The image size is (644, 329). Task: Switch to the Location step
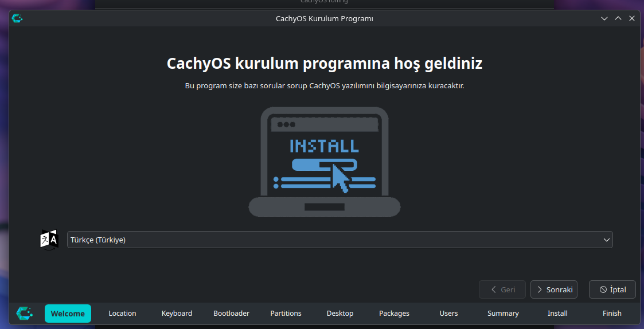122,314
